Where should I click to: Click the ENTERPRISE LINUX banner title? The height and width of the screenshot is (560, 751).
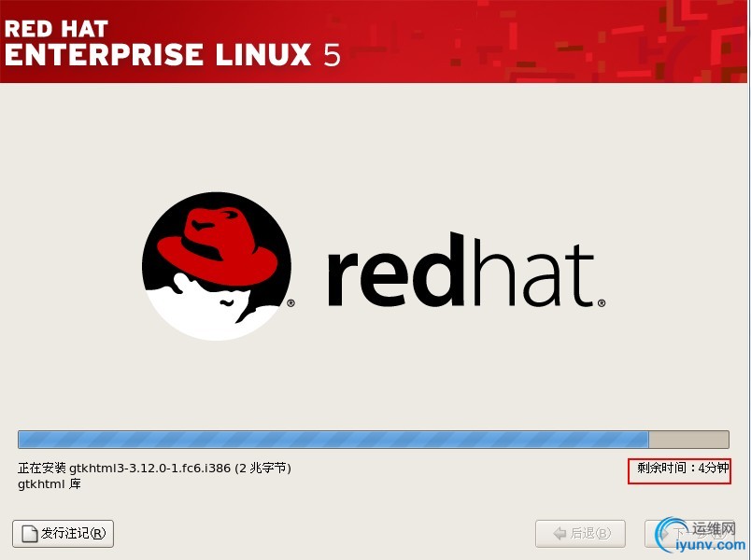point(173,54)
